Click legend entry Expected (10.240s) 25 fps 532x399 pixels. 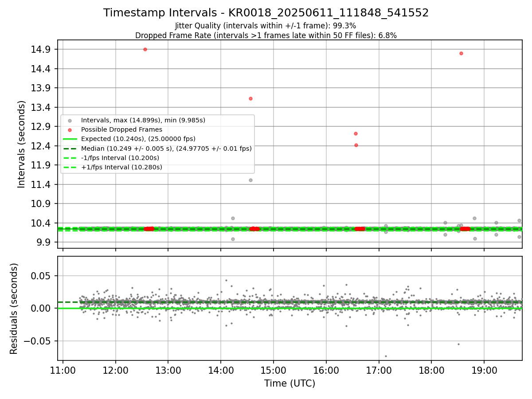click(x=138, y=139)
